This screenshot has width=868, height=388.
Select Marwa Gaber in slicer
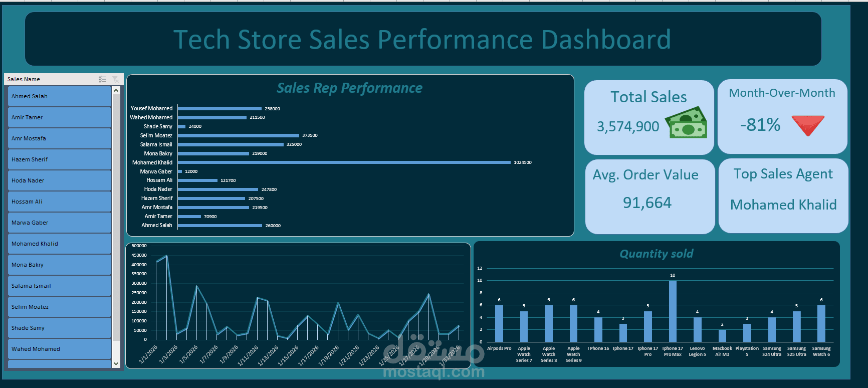pos(60,223)
